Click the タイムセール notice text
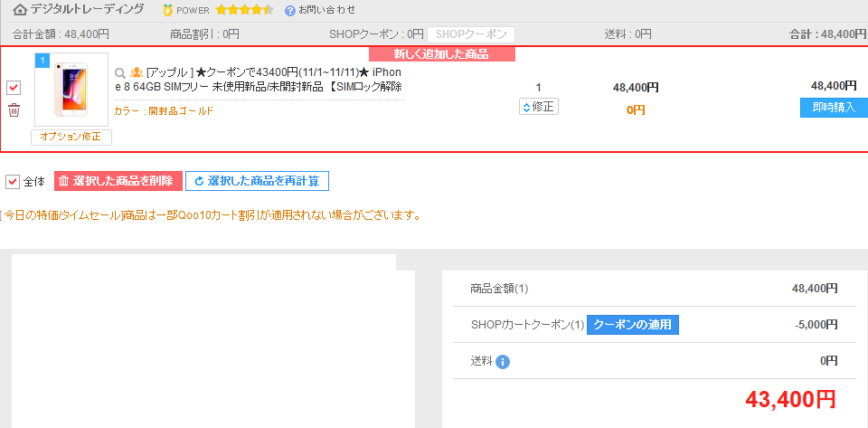The width and height of the screenshot is (868, 428). [x=211, y=214]
